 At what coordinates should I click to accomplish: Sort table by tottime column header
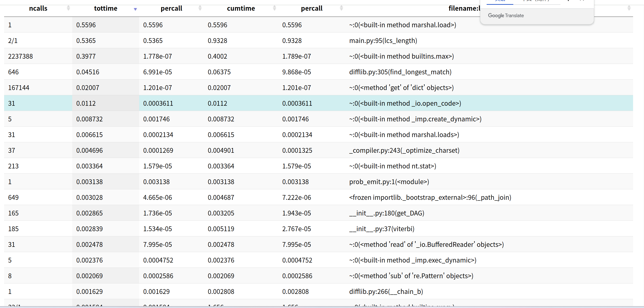(x=105, y=8)
